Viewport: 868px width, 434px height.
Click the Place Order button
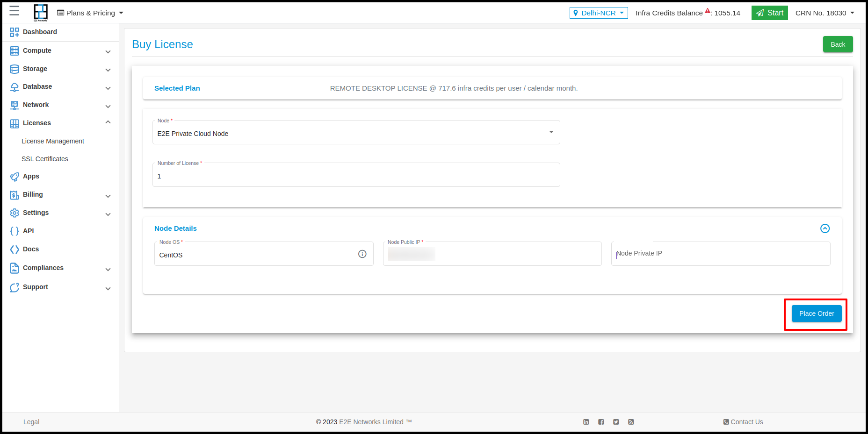(817, 313)
